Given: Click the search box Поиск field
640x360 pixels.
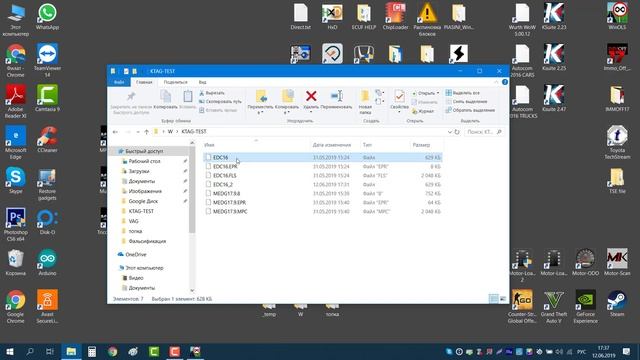Looking at the screenshot, I should [x=484, y=132].
